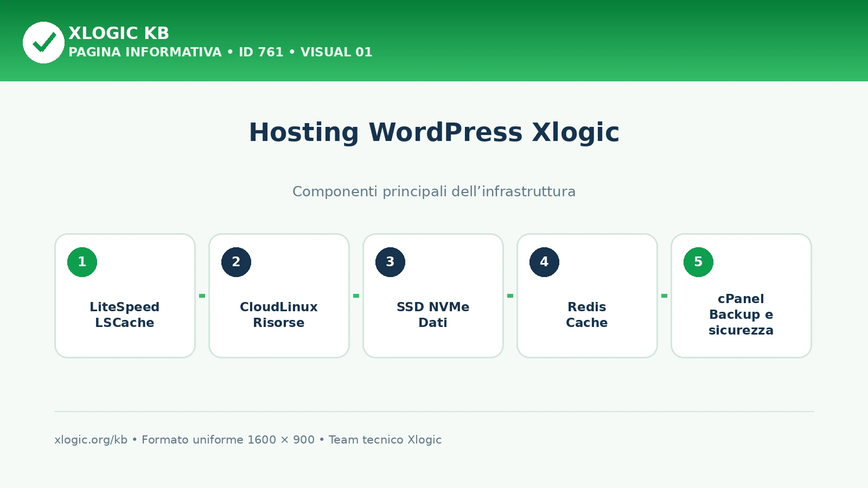Select the LiteSpeed LSCache label

(125, 314)
